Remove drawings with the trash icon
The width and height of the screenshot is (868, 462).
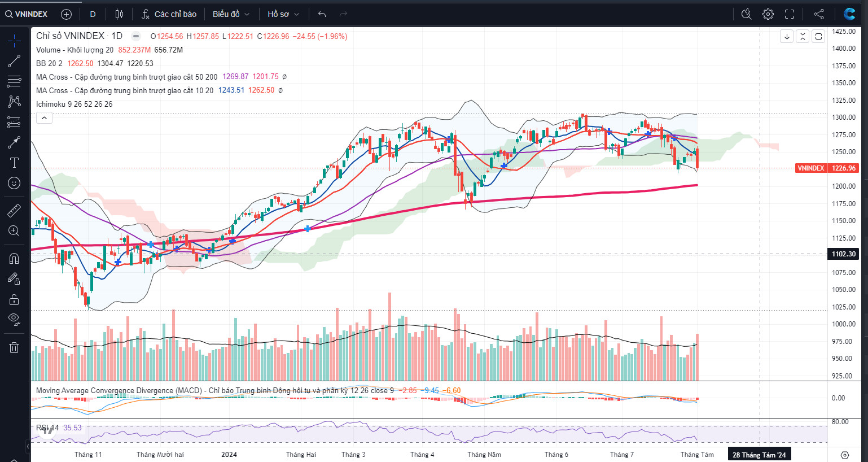pos(14,347)
